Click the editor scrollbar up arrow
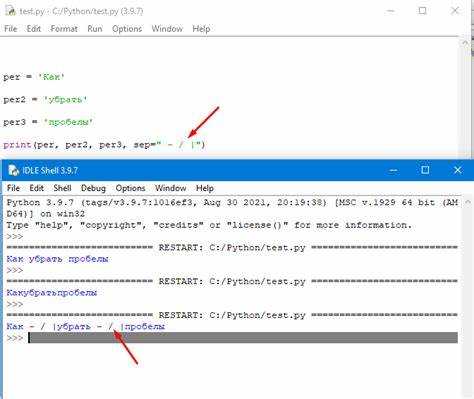 pyautogui.click(x=465, y=42)
